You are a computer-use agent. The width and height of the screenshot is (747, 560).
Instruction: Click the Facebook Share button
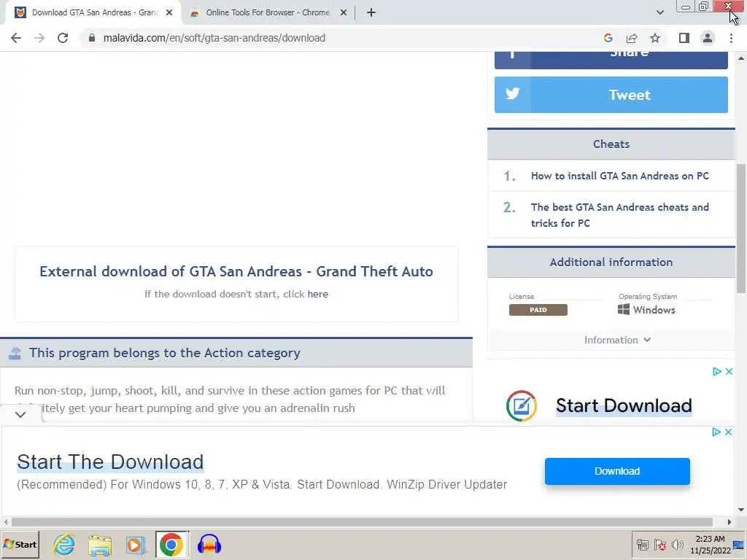pyautogui.click(x=611, y=60)
